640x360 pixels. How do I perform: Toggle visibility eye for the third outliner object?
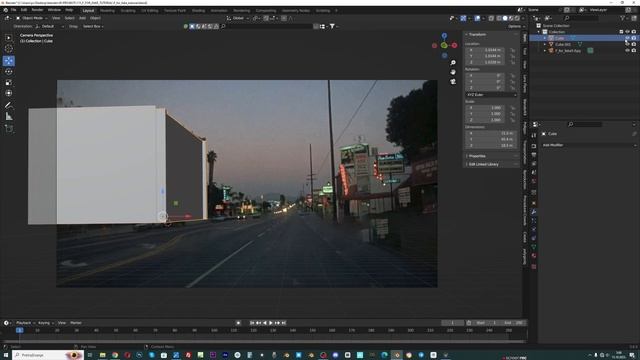(x=627, y=51)
